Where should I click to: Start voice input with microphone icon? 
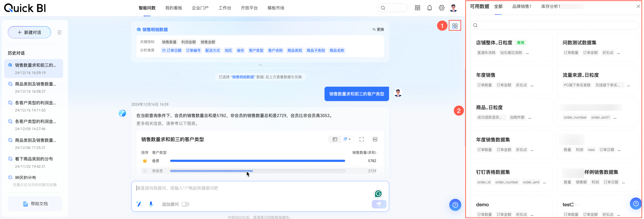tap(151, 204)
